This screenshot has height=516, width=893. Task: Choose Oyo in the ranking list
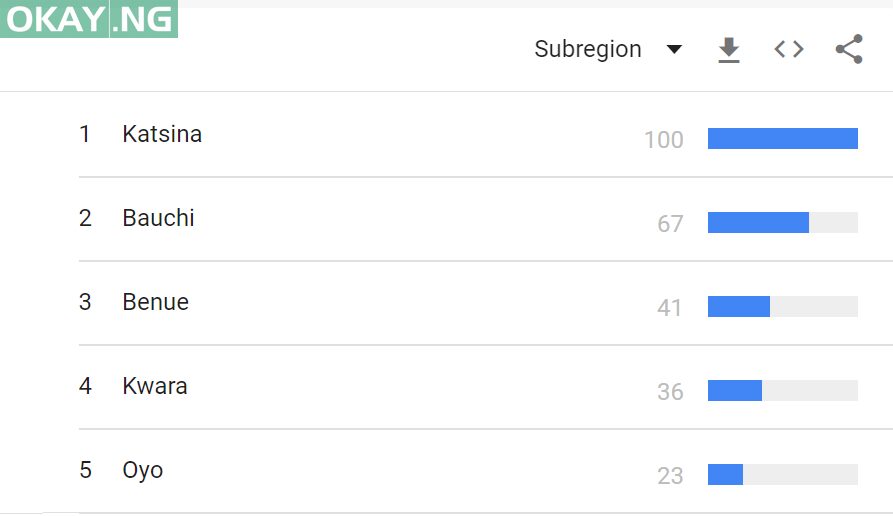coord(142,470)
